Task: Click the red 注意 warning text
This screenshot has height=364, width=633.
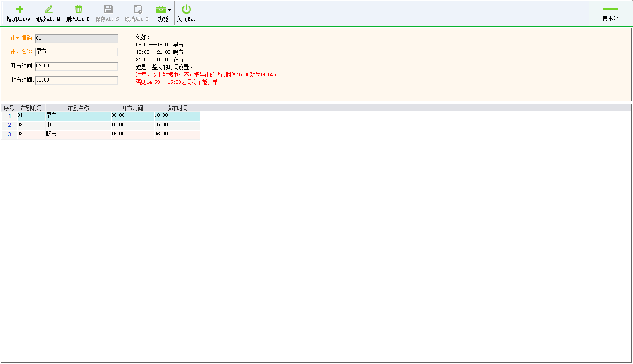Action: click(206, 78)
